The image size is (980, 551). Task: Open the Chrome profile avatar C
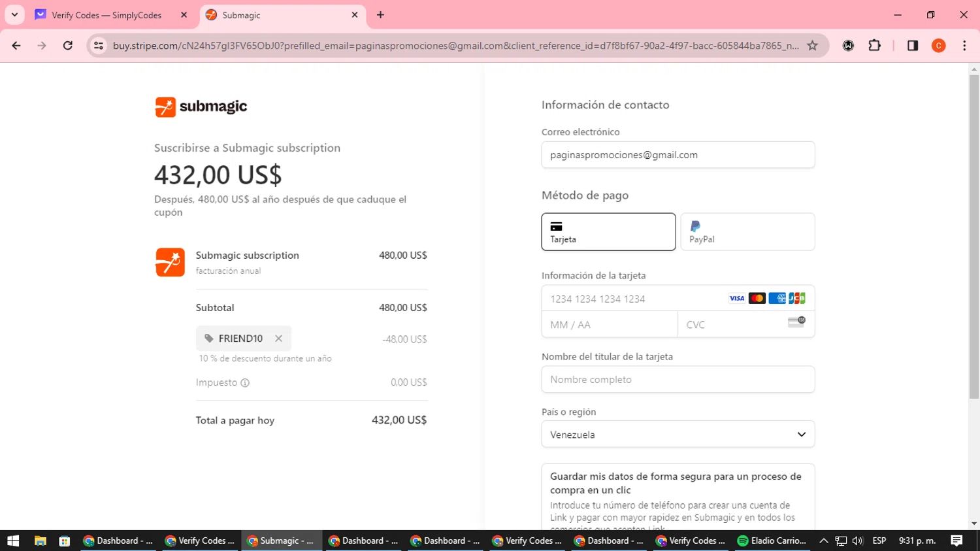939,46
